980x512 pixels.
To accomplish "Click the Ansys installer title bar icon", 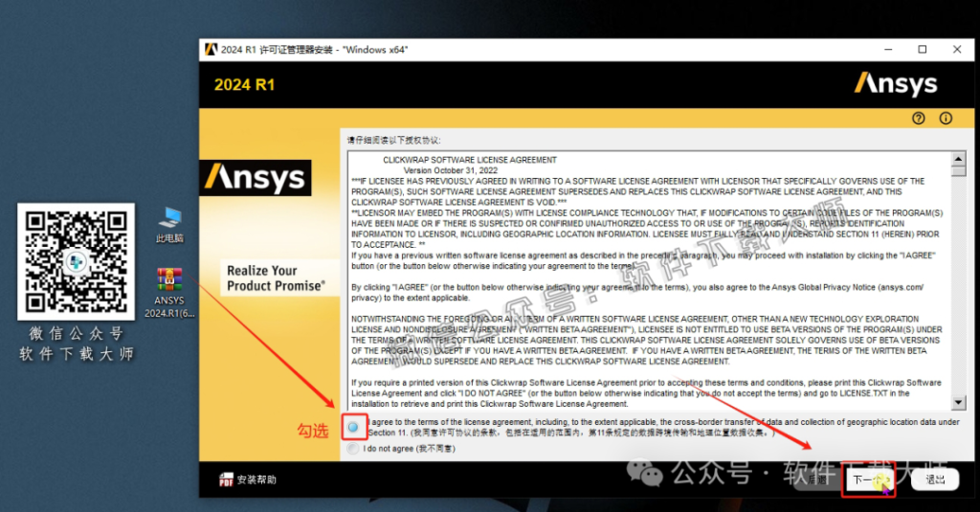I will 212,50.
